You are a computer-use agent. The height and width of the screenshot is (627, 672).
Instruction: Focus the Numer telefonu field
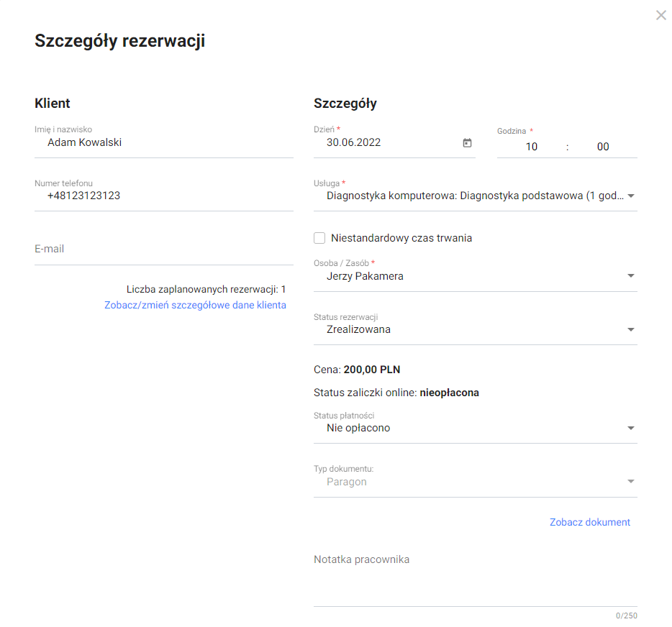point(163,196)
